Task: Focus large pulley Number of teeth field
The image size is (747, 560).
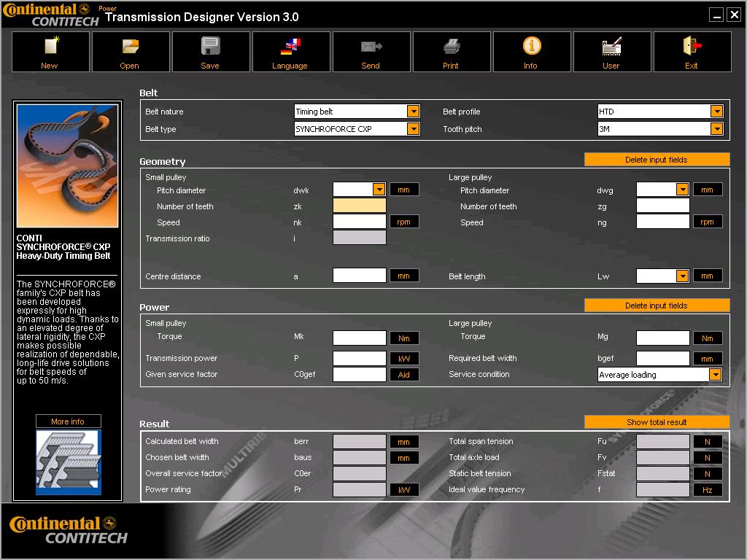Action: [x=662, y=206]
